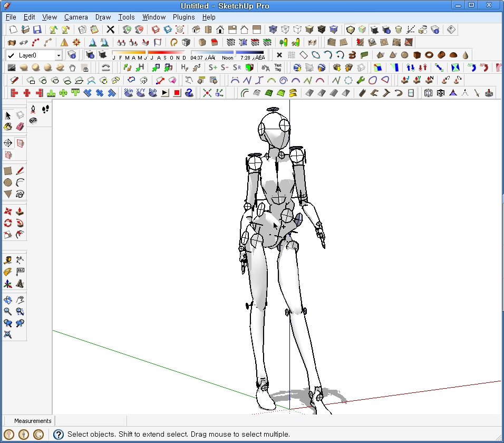The image size is (504, 443).
Task: Click the Skin plugin button
Action: coord(129,93)
